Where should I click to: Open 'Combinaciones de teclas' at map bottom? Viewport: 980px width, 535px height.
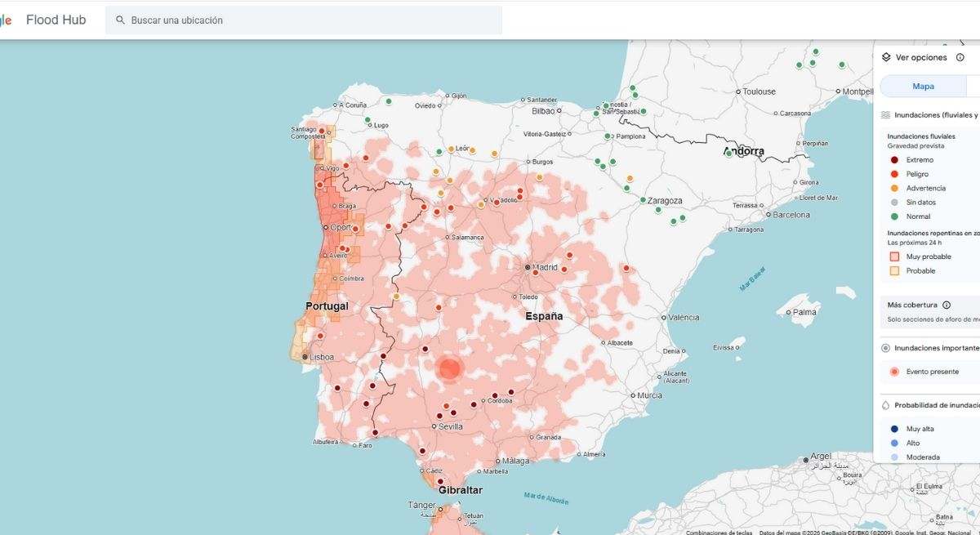click(x=719, y=533)
